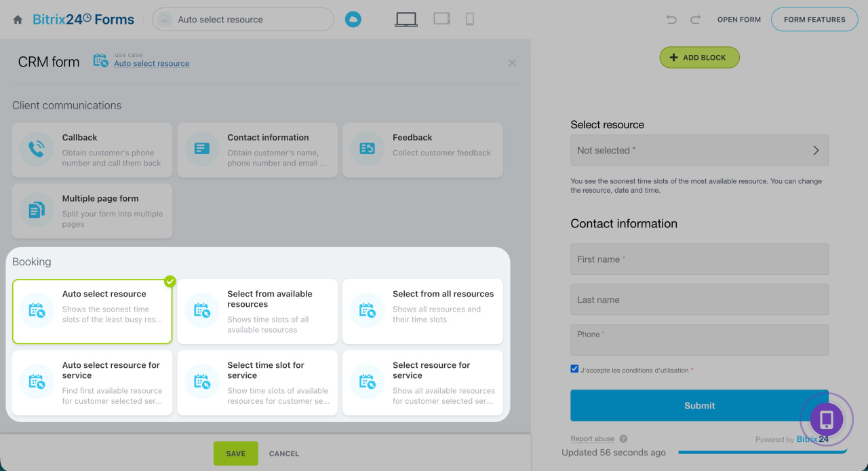This screenshot has height=471, width=868.
Task: Click the redo arrow icon
Action: [695, 20]
